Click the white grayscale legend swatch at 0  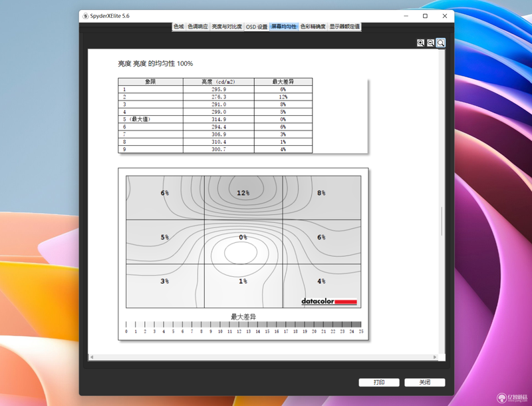coord(130,324)
